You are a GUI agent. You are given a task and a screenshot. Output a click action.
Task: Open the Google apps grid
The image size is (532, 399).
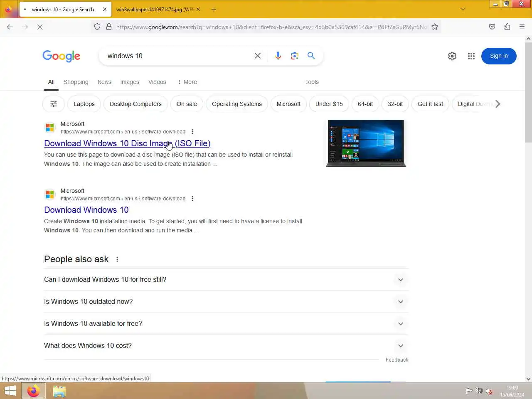point(471,56)
